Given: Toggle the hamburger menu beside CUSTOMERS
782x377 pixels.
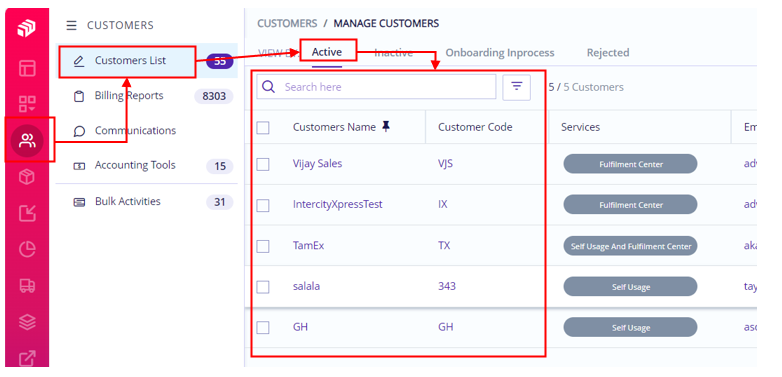Looking at the screenshot, I should pyautogui.click(x=72, y=25).
